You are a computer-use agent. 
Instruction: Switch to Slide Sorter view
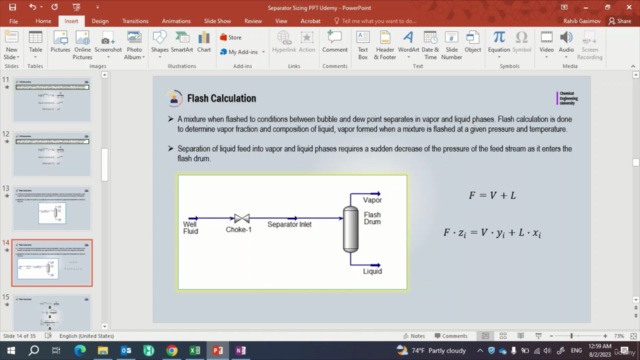point(503,336)
